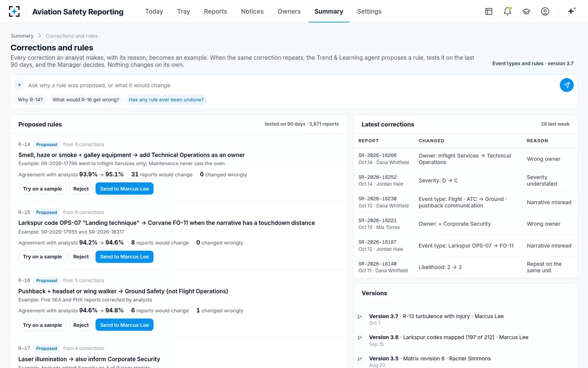Screen dimensions: 588x368
Task: Open the Settings tab
Action: tap(369, 11)
